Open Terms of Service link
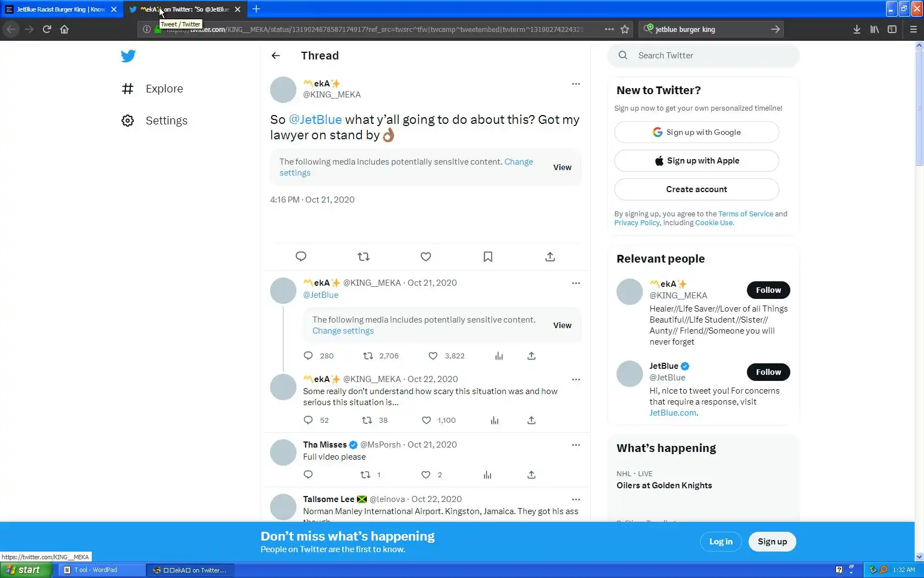924x578 pixels. pyautogui.click(x=745, y=214)
